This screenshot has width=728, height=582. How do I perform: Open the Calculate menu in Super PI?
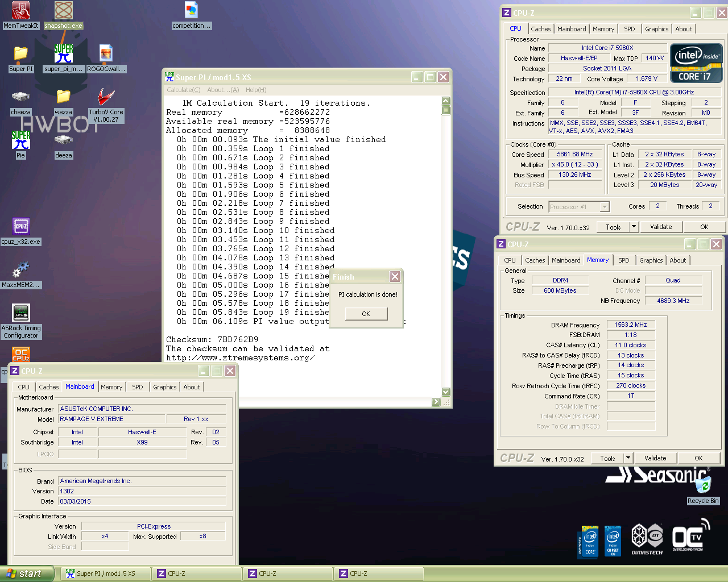click(x=183, y=90)
